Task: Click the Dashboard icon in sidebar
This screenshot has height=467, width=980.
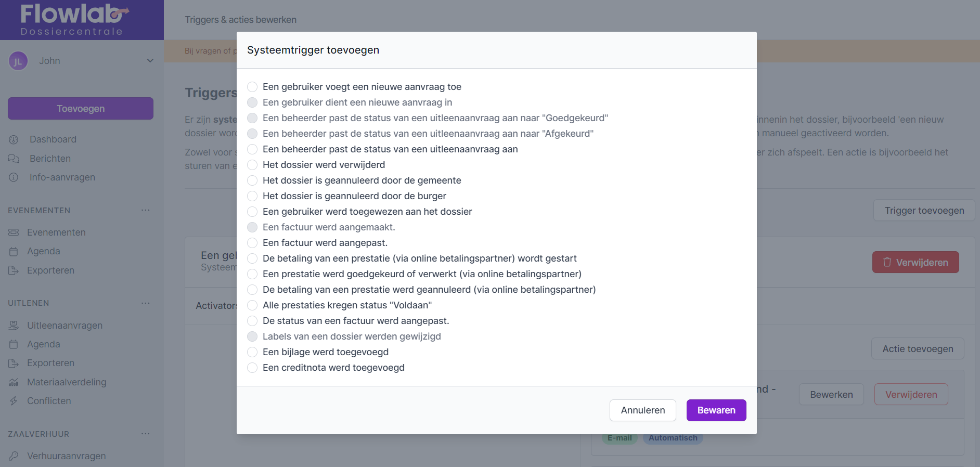Action: (x=14, y=139)
